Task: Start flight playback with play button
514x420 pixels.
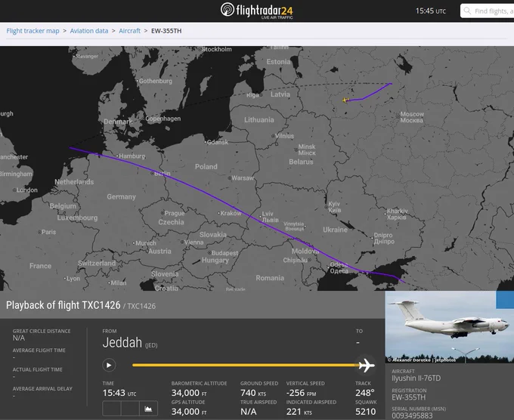Action: point(109,365)
